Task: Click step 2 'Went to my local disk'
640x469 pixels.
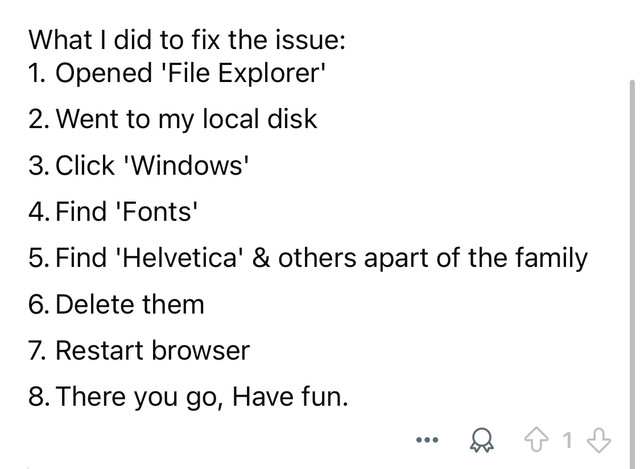Action: pyautogui.click(x=173, y=119)
